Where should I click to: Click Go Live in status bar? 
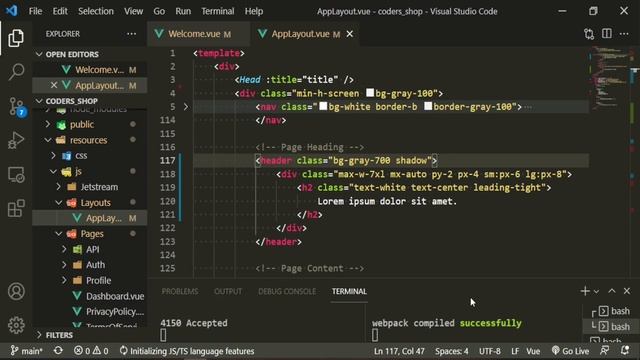point(570,351)
